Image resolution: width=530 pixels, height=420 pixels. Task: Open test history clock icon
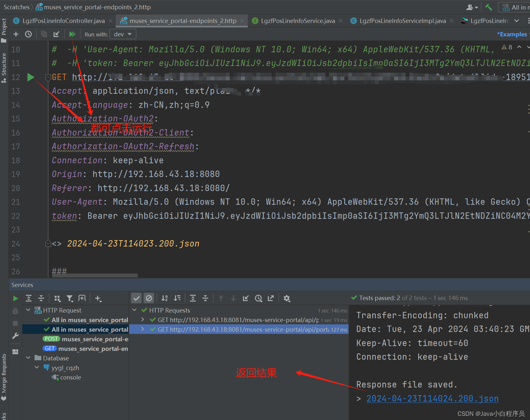tap(259, 298)
